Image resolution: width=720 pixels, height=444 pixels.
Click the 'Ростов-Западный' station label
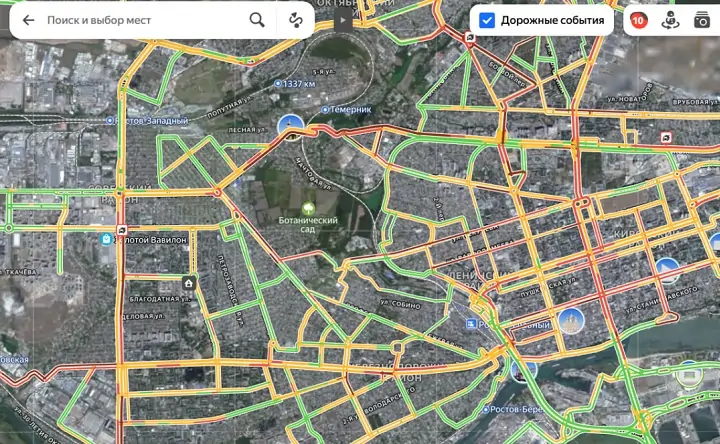coord(148,120)
